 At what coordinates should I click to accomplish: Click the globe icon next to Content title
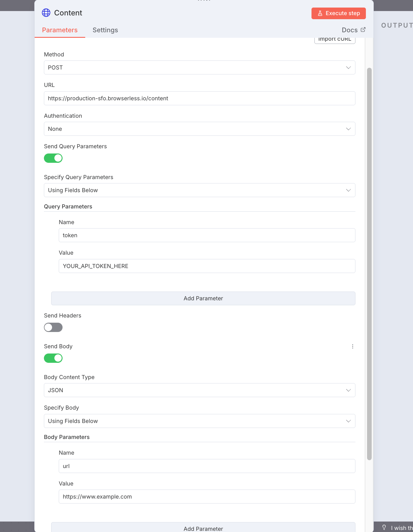46,13
